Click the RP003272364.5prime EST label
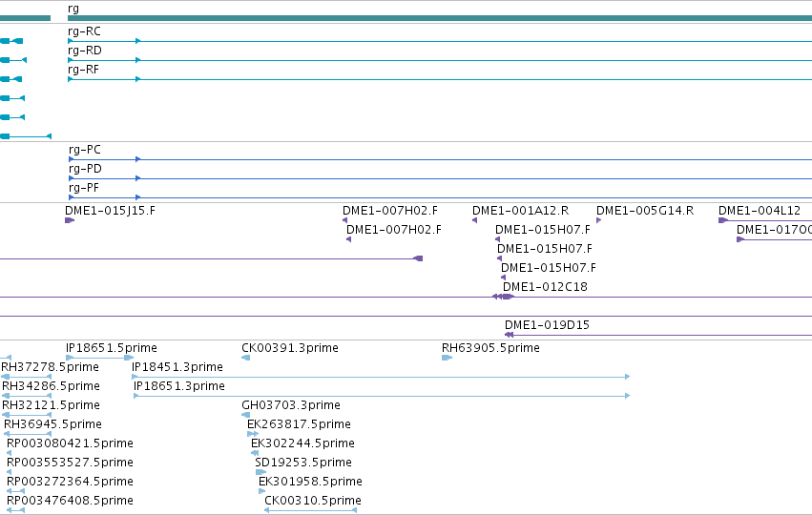812x515 pixels. click(70, 482)
